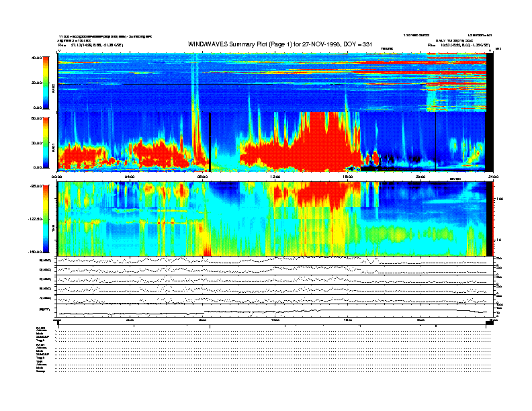The width and height of the screenshot is (532, 411).
Task: Click the -95.00 tick on TNR color bar
Action: (36, 186)
